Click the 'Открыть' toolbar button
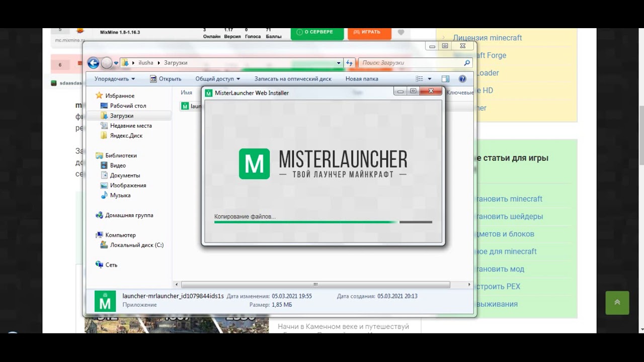Viewport: 644px width, 362px height. [x=166, y=79]
